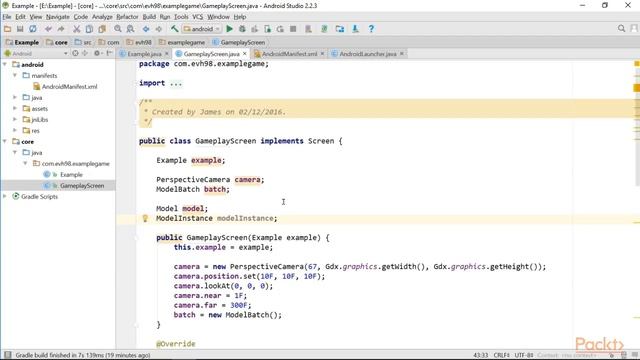Collapse the manifests folder node
640x360 pixels.
tap(15, 76)
